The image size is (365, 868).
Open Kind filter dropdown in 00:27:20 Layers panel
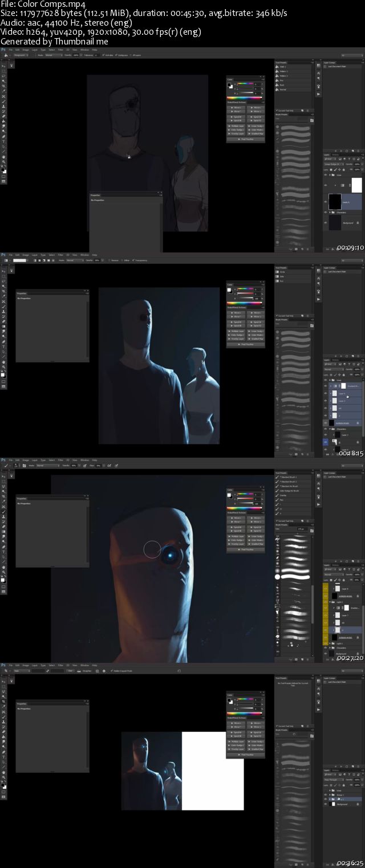point(330,569)
